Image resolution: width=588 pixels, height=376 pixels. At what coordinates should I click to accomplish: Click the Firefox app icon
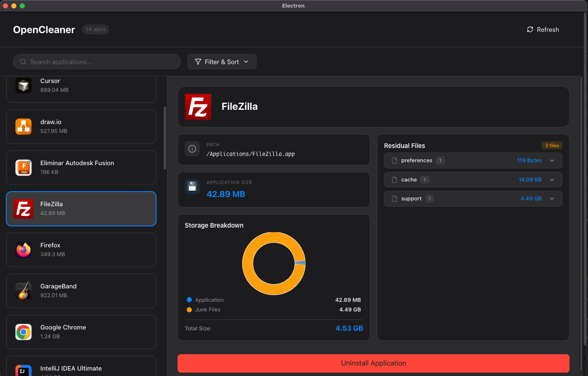pyautogui.click(x=24, y=250)
